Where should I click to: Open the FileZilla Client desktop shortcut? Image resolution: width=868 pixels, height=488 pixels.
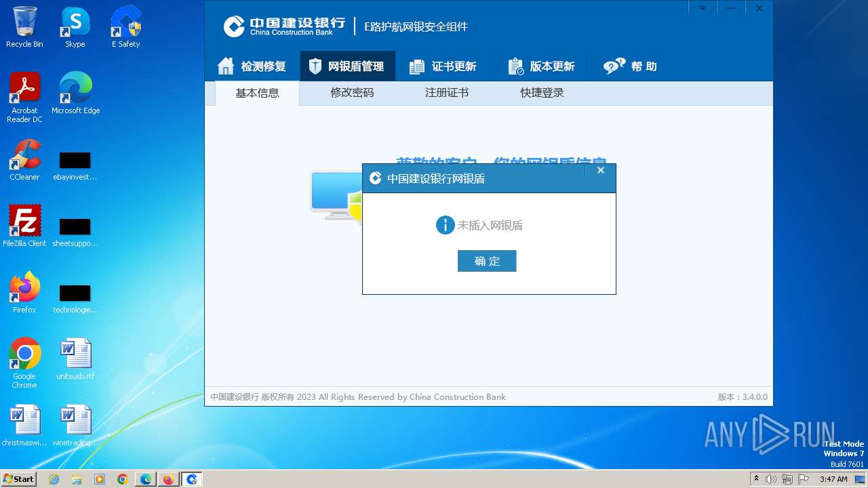click(24, 226)
